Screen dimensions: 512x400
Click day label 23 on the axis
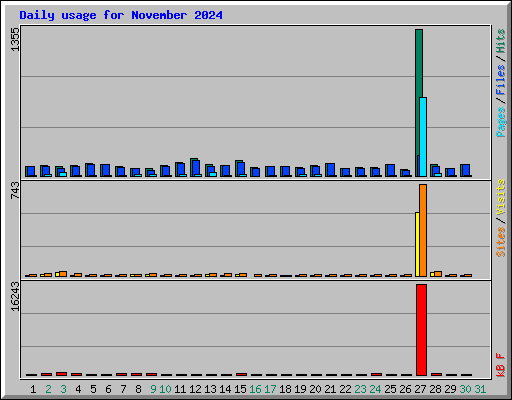360,389
